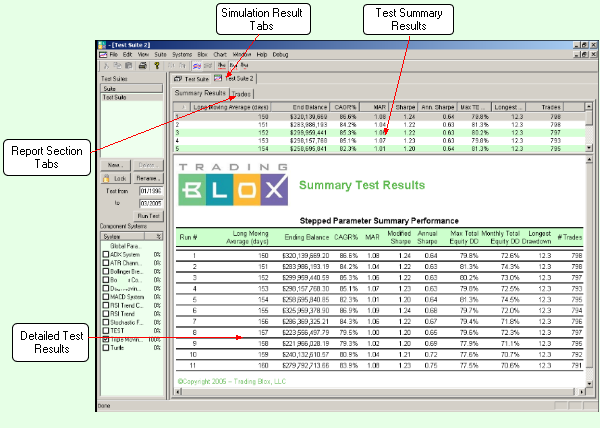Uncheck the Triple Movin... system checkbox
The width and height of the screenshot is (600, 428).
[106, 339]
